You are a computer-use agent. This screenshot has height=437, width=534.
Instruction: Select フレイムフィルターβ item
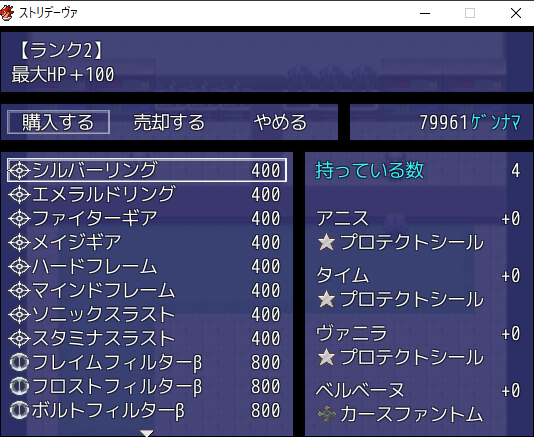click(x=147, y=362)
